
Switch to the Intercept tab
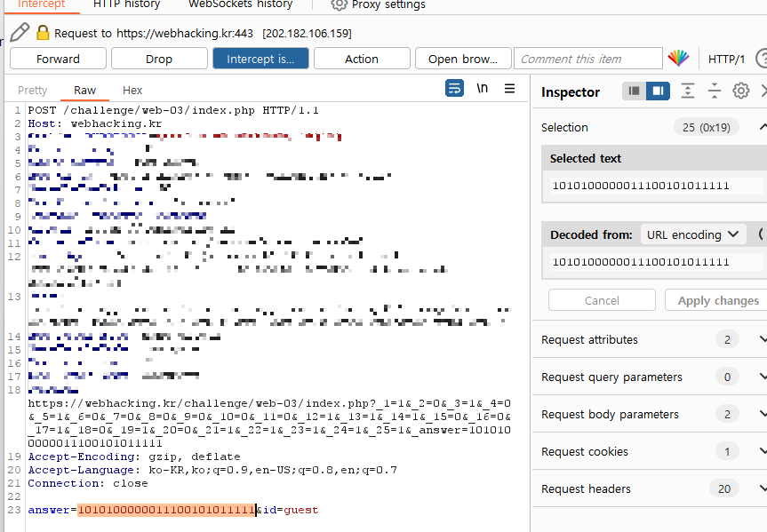[42, 4]
